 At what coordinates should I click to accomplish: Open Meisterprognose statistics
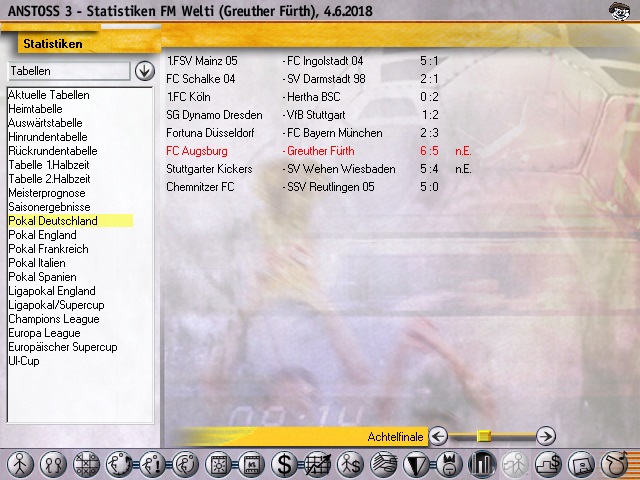(x=47, y=193)
